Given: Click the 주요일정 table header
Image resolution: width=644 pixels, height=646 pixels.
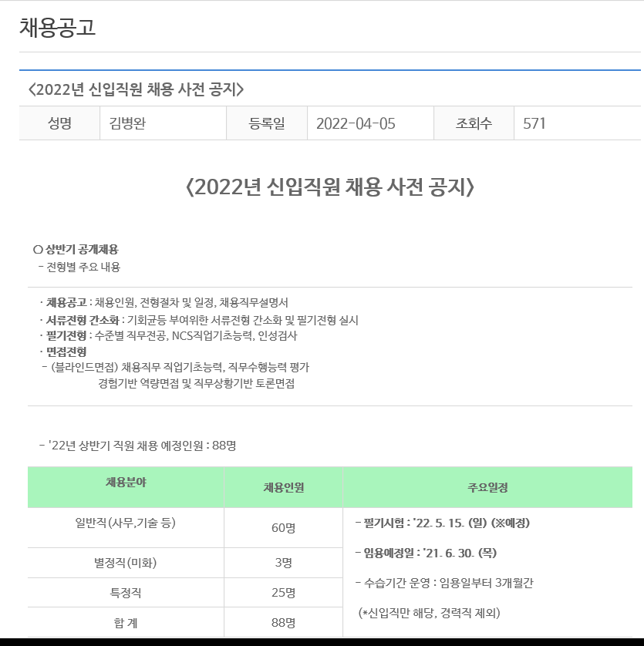Looking at the screenshot, I should 487,487.
